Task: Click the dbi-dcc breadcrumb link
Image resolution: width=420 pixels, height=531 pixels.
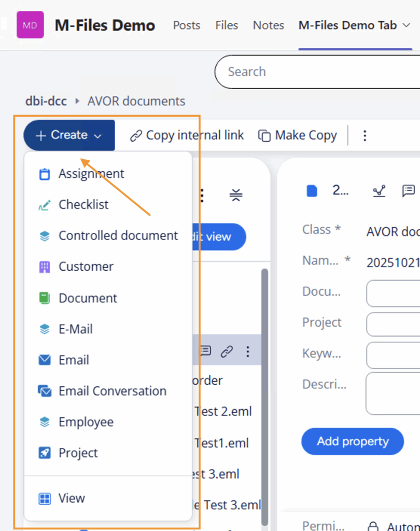Action: (46, 101)
